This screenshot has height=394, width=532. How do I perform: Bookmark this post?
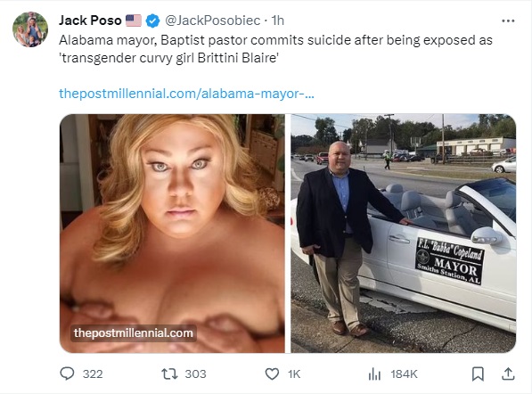pyautogui.click(x=478, y=374)
